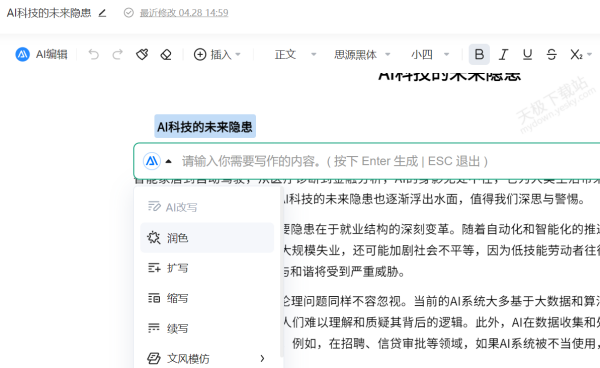Click the AI编辑 button label
600x368 pixels.
tap(52, 54)
